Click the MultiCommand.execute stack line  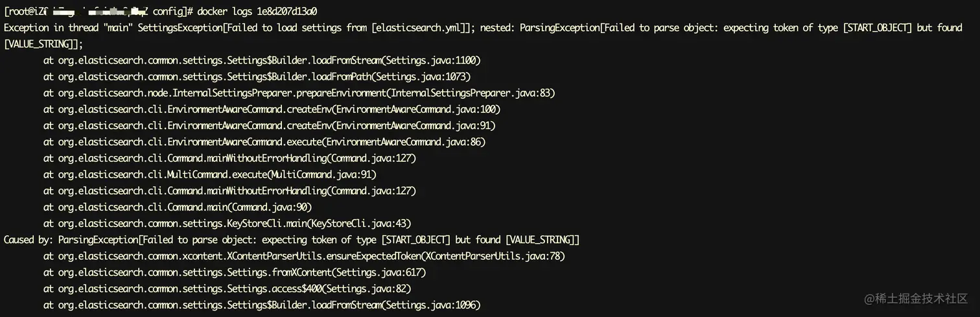(210, 174)
